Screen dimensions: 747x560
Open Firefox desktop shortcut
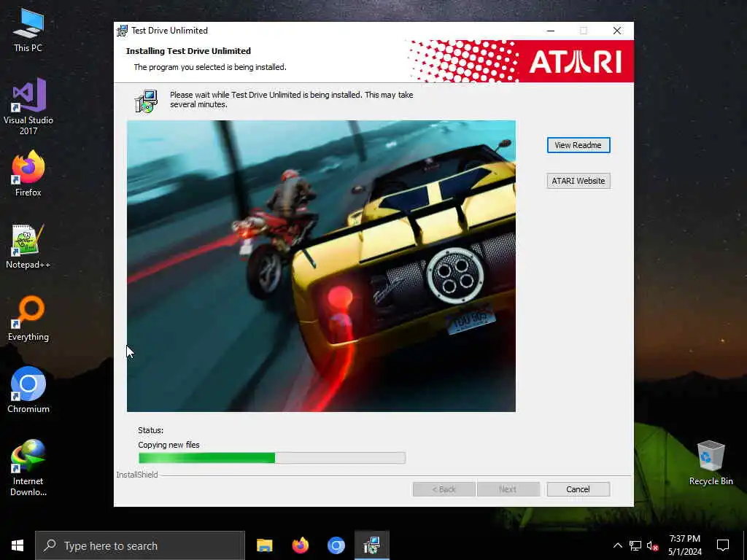[28, 174]
